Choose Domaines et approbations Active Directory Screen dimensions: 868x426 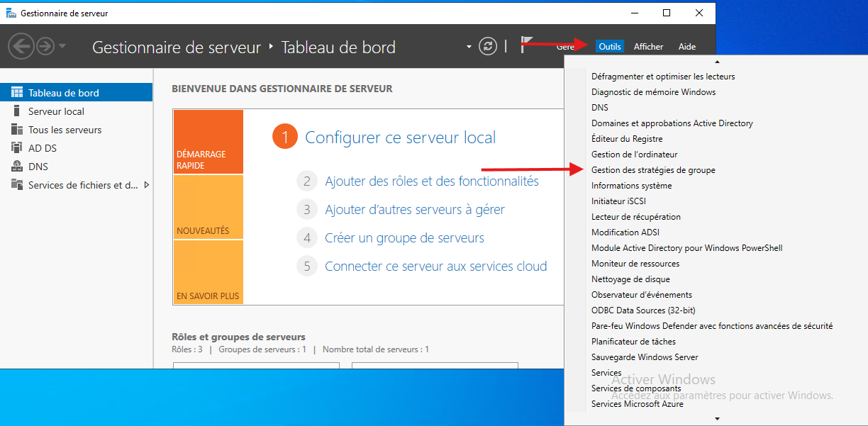672,123
